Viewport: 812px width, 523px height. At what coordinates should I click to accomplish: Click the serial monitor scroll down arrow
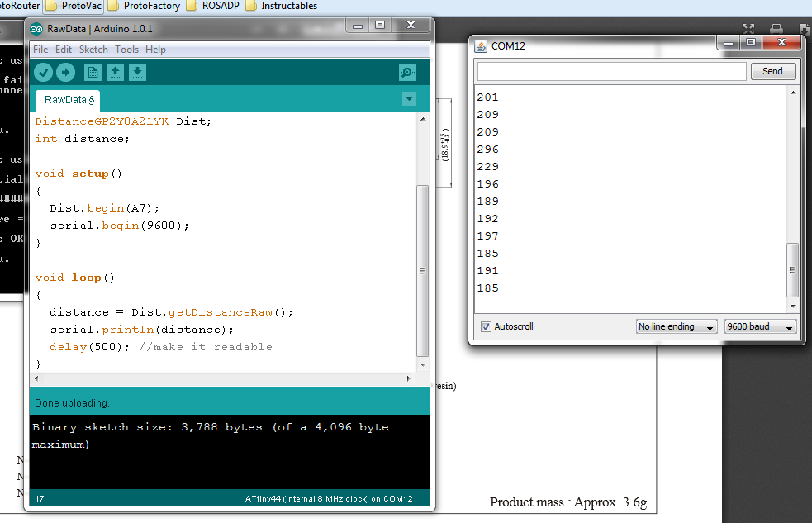[x=793, y=307]
